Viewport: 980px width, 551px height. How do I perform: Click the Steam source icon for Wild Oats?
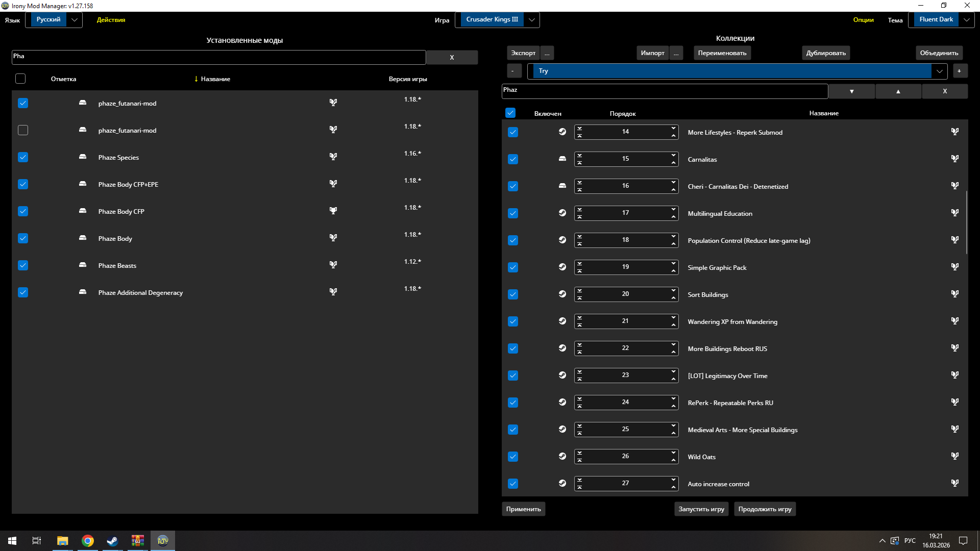coord(562,456)
